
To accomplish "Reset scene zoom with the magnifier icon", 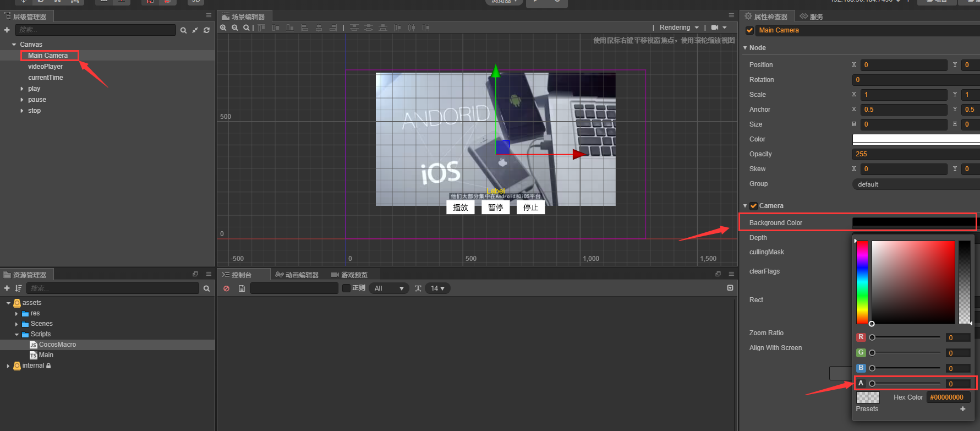I will (247, 28).
